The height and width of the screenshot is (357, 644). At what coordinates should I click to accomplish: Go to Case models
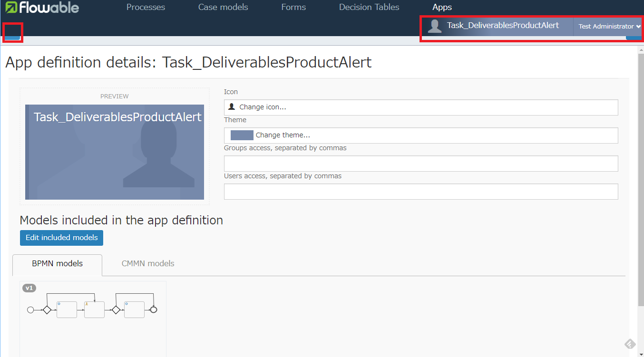pyautogui.click(x=223, y=7)
